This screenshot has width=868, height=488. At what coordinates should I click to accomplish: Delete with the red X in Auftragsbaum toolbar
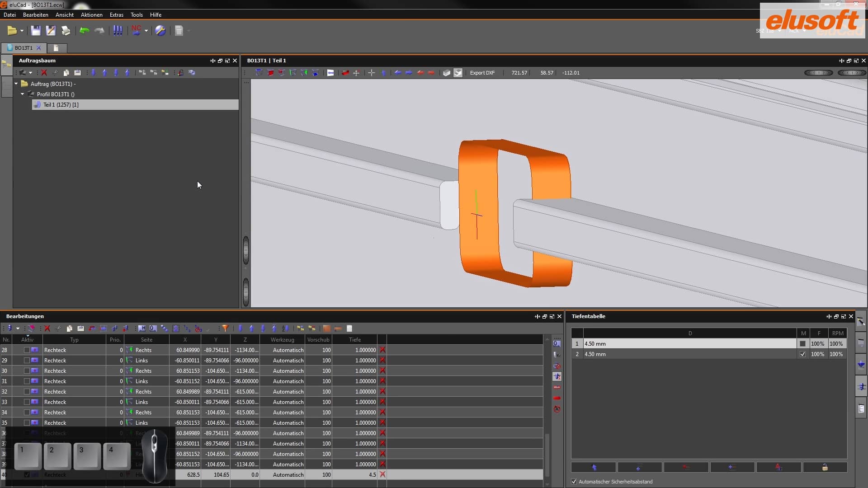(44, 72)
